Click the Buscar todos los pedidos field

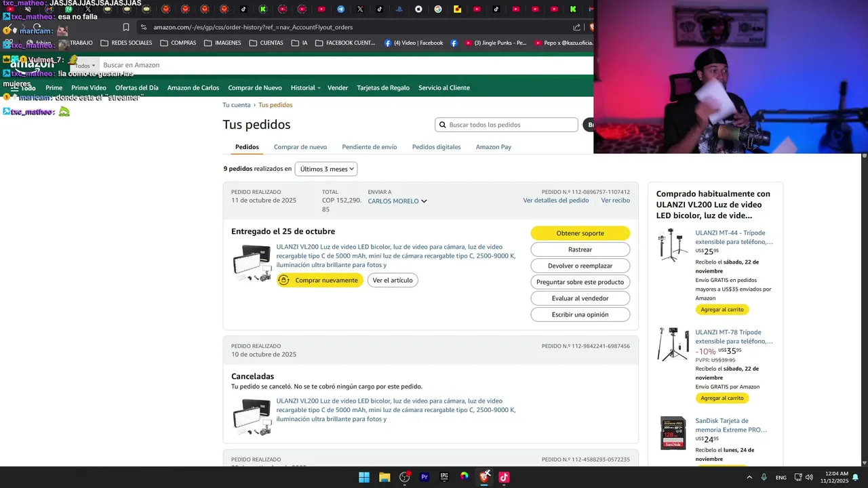(x=506, y=125)
